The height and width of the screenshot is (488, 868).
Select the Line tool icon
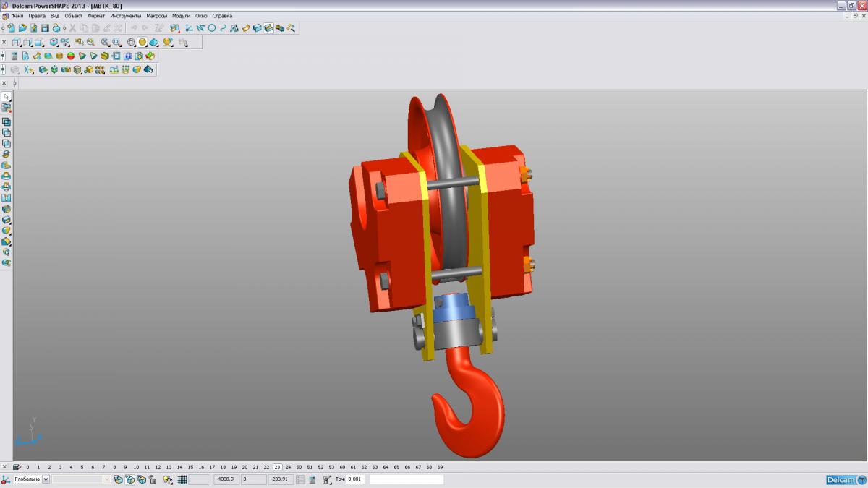coord(200,27)
